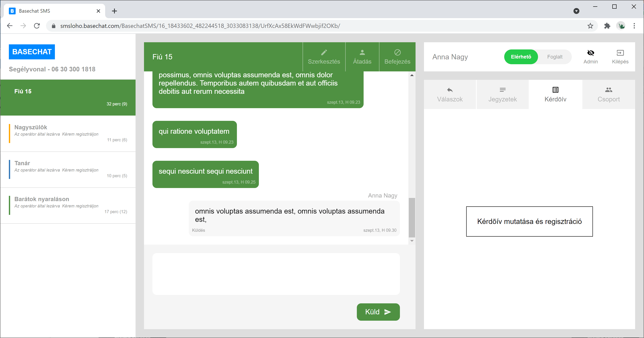This screenshot has height=338, width=644.
Task: Click Kérdőív mutatása és regisztráció button
Action: click(529, 221)
